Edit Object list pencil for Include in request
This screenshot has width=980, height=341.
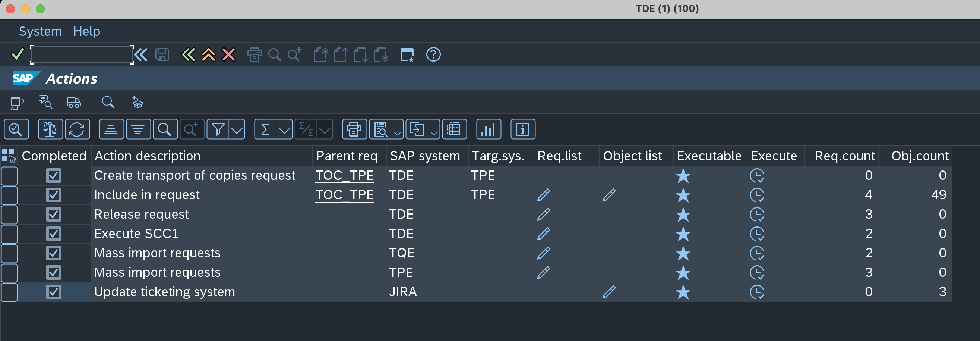(609, 195)
